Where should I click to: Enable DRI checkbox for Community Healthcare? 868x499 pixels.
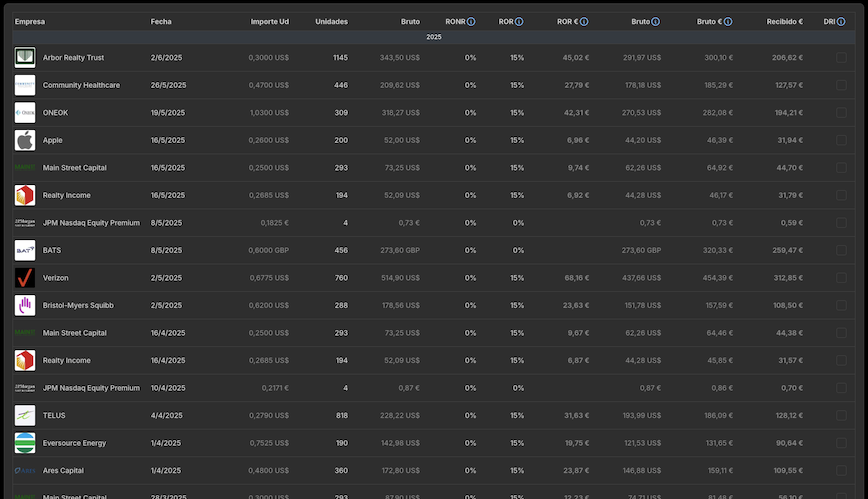(841, 85)
